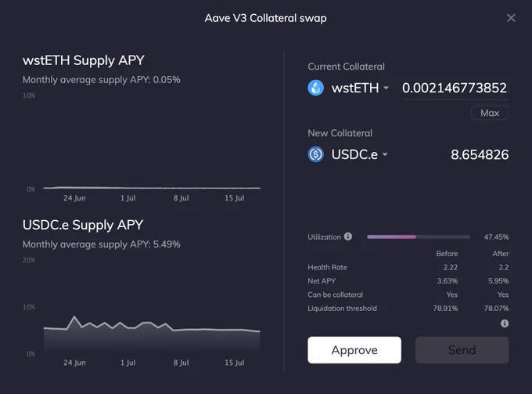Focus the wstETH amount input field
The height and width of the screenshot is (394, 532).
(455, 89)
